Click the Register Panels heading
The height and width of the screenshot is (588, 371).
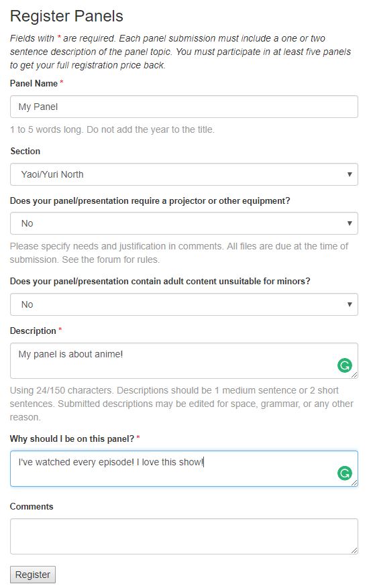point(66,16)
